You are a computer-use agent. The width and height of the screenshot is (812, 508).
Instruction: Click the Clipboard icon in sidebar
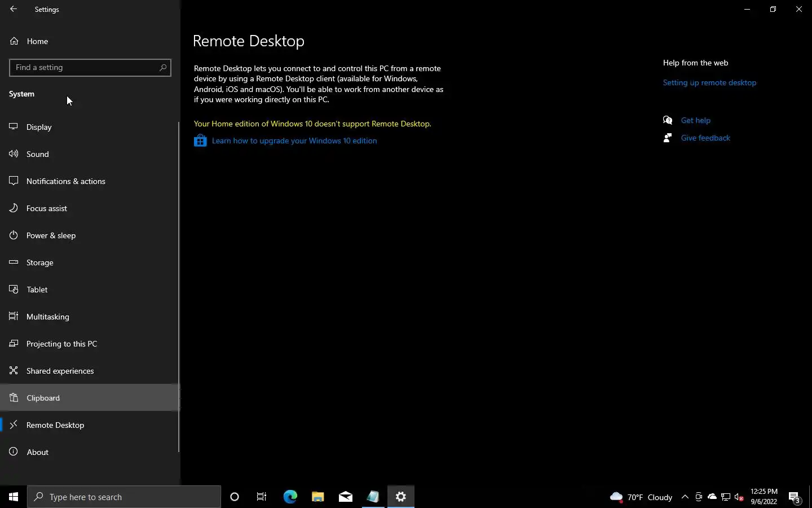(x=14, y=398)
